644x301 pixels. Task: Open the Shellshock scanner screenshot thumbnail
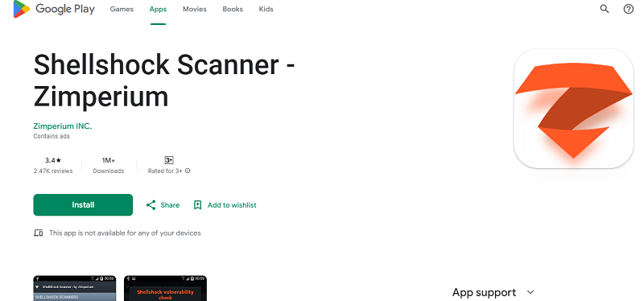coord(75,288)
